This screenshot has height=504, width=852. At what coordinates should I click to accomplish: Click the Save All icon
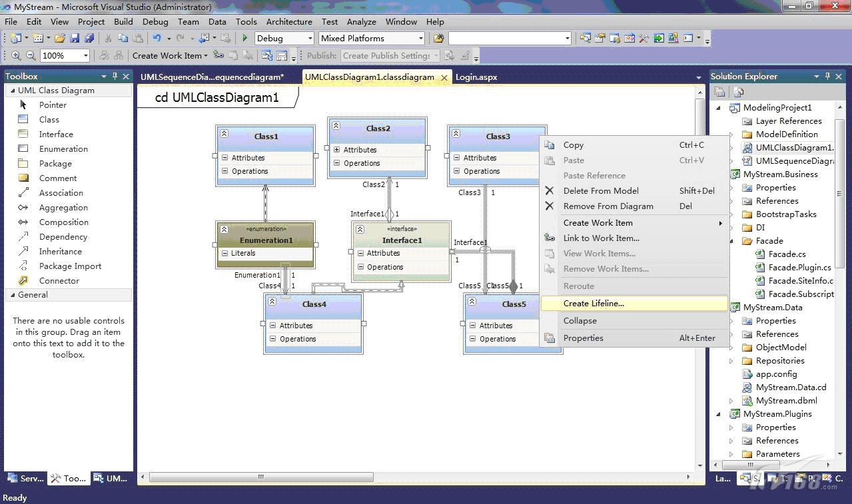[89, 39]
